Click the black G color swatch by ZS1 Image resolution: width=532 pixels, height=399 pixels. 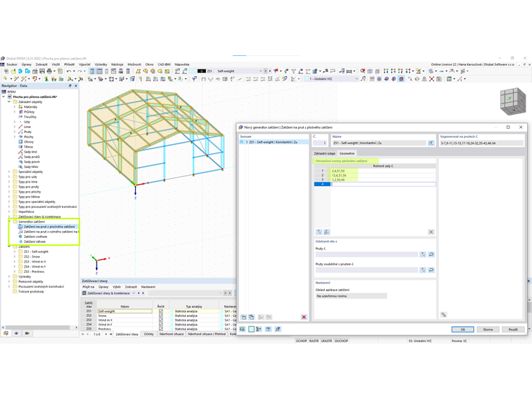click(x=202, y=71)
